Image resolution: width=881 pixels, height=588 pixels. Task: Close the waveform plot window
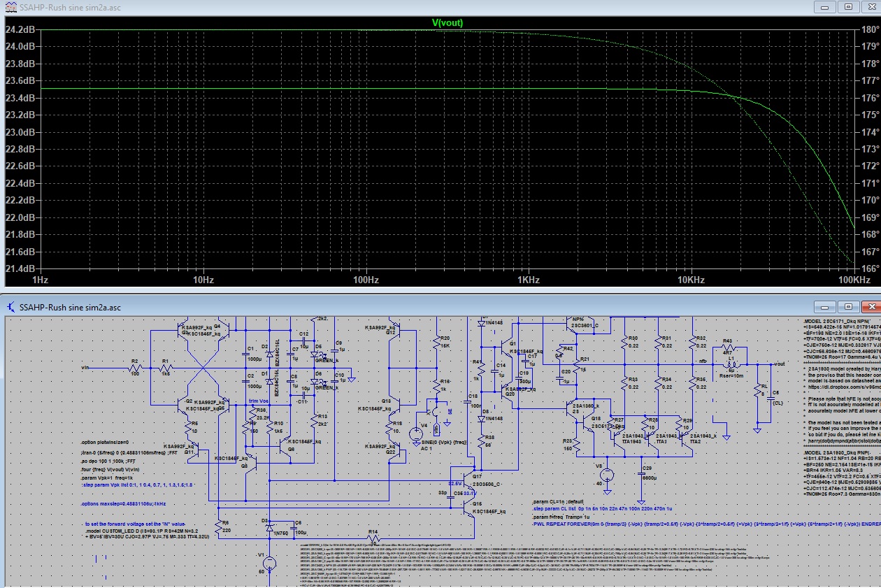870,6
